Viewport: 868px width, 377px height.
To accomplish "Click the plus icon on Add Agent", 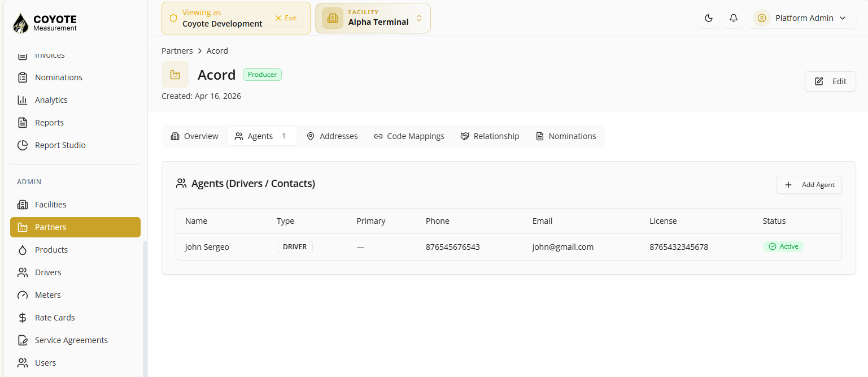I will (x=788, y=185).
